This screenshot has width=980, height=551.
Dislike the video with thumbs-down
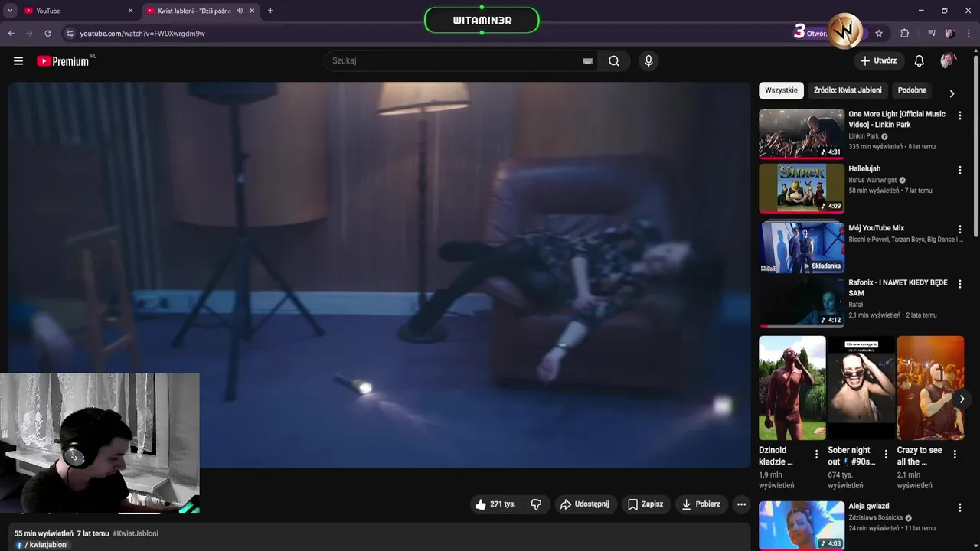pyautogui.click(x=536, y=504)
